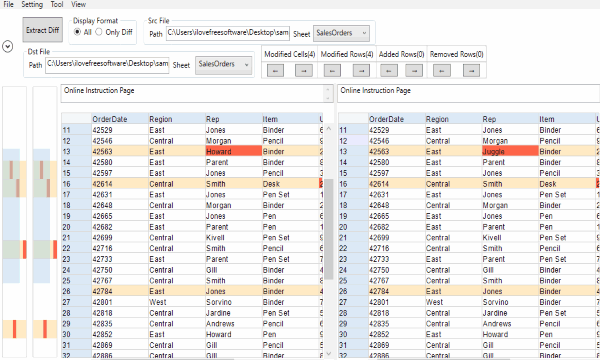Go to previous added row arrow
The image size is (600, 360).
click(x=389, y=70)
